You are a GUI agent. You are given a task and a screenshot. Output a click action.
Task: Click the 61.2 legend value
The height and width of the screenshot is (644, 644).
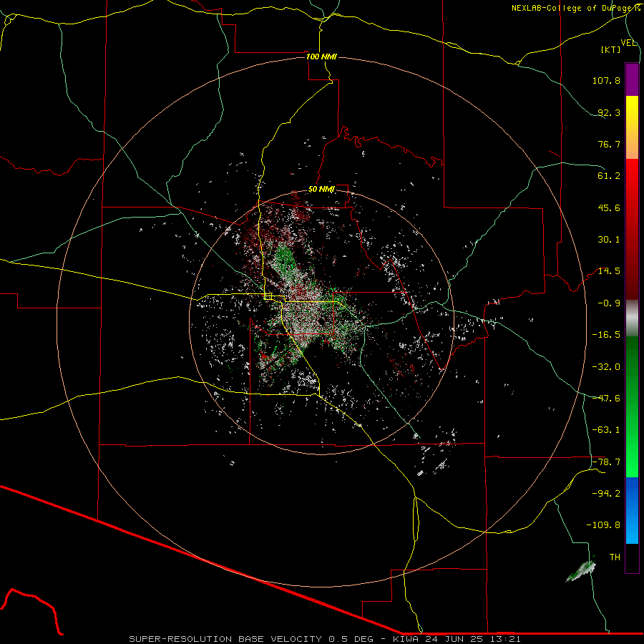click(609, 176)
